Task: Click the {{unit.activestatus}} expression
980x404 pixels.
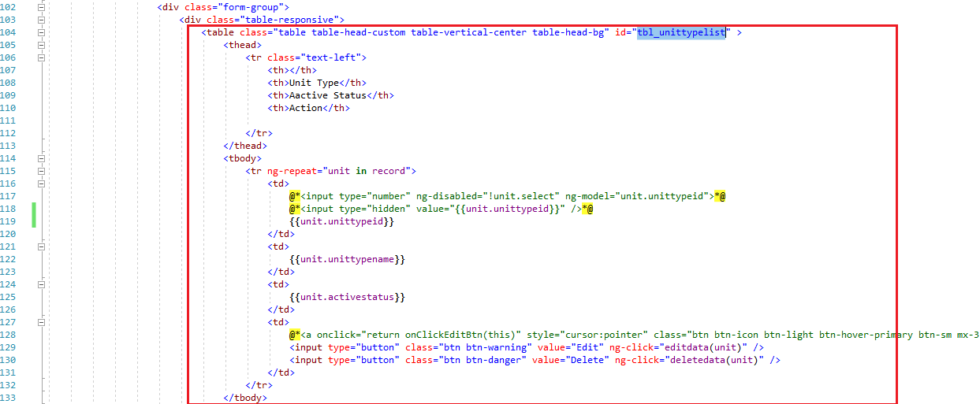Action: point(347,297)
